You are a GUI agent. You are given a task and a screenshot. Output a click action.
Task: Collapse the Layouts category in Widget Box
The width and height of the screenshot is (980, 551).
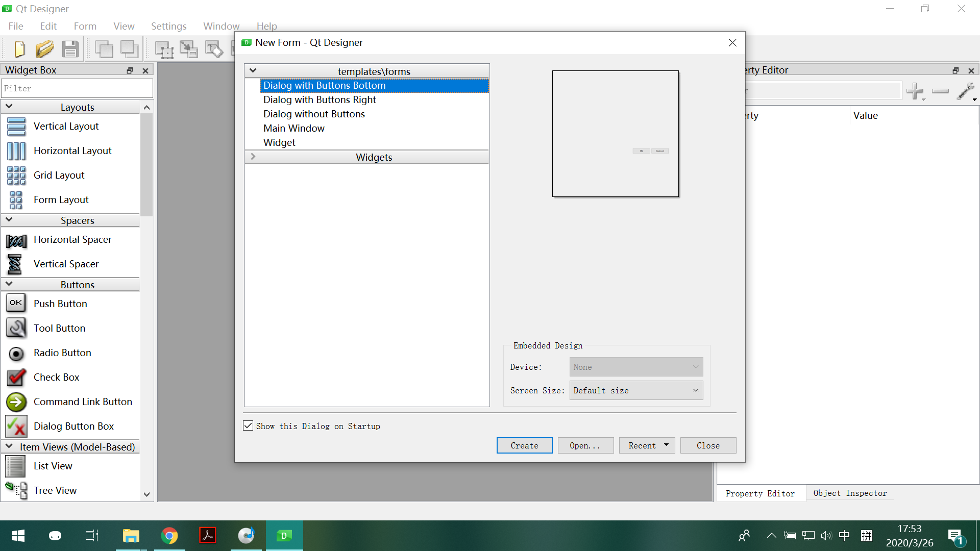click(x=9, y=107)
